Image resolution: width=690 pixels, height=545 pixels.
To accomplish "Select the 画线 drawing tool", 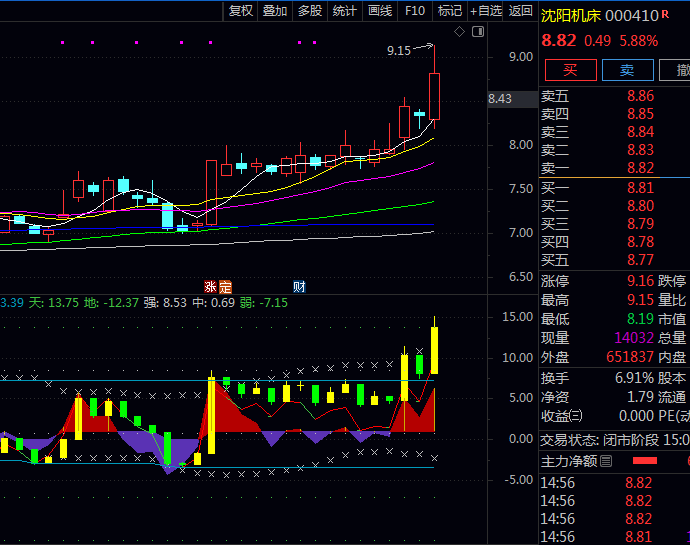I will [x=380, y=11].
